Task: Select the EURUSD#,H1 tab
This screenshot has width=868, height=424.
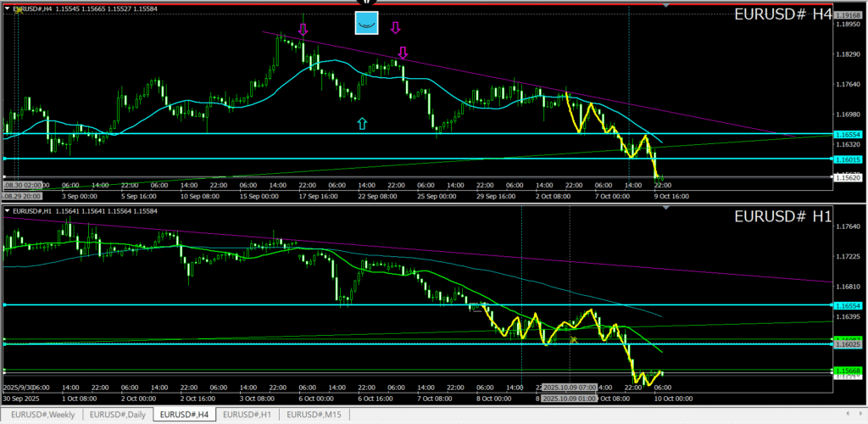Action: coord(248,415)
